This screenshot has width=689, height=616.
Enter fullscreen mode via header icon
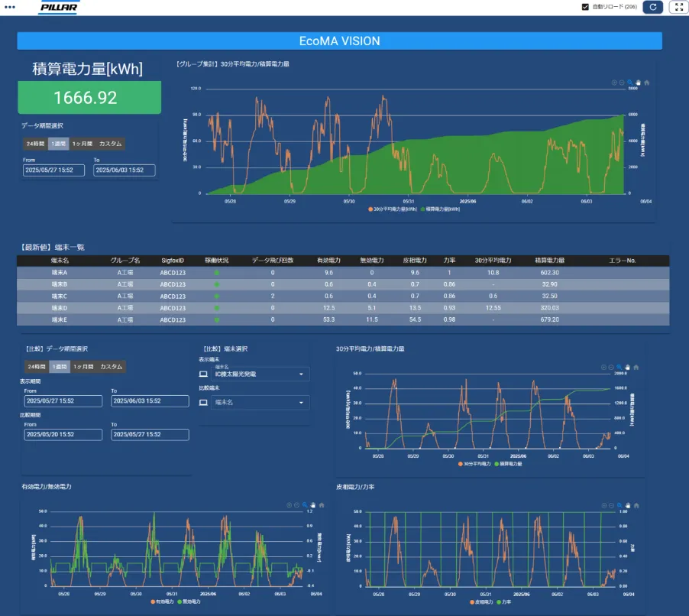pos(678,7)
